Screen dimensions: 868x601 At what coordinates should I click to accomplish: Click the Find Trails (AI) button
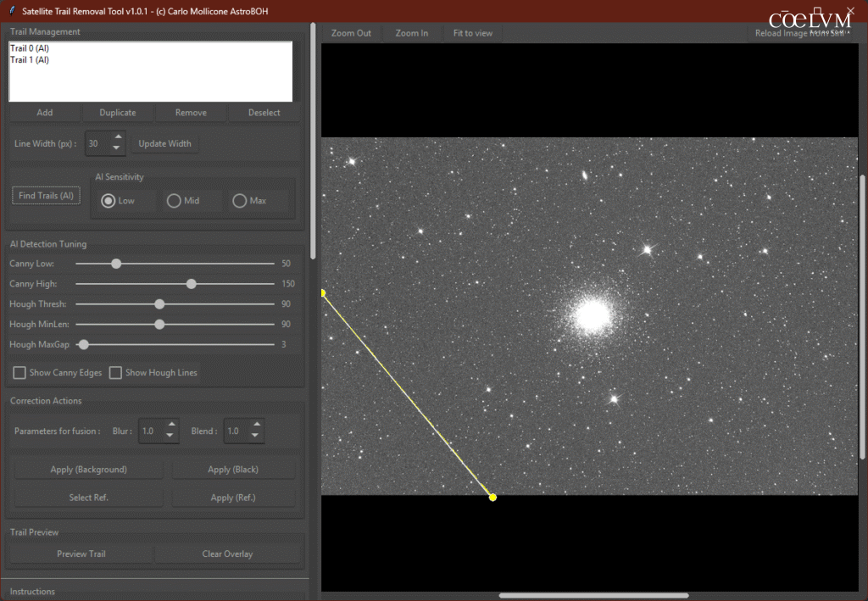(47, 196)
